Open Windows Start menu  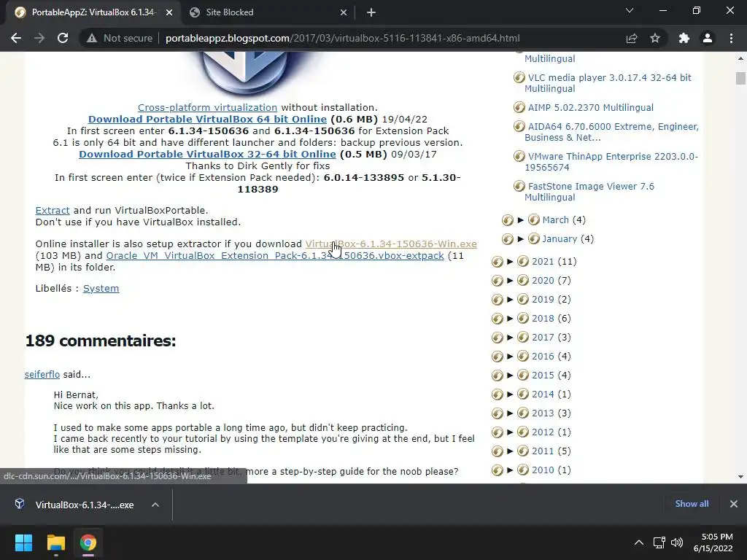(23, 542)
